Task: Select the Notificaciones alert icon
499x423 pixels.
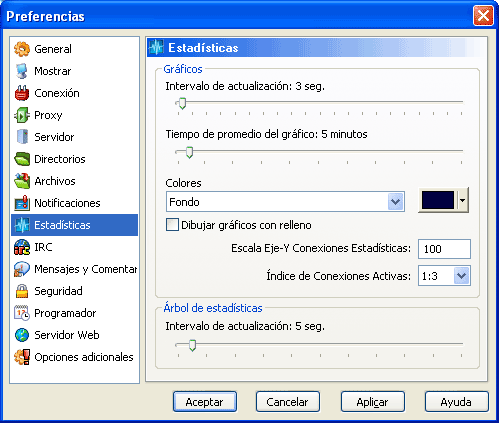Action: point(22,203)
